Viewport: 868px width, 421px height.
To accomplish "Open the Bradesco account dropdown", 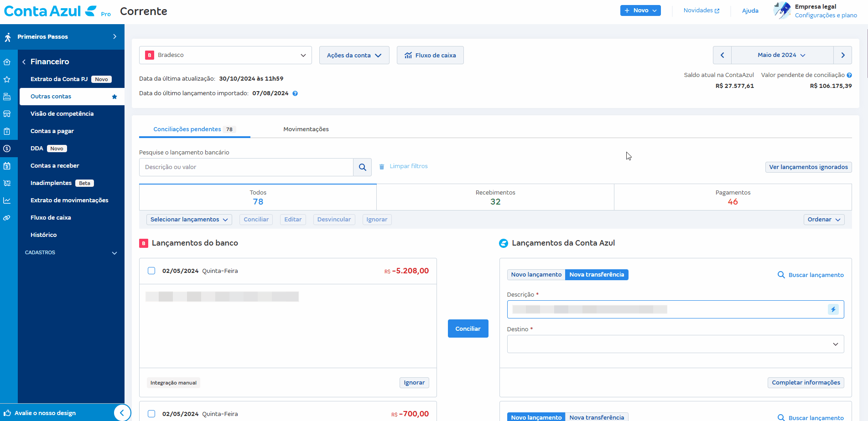I will [x=225, y=55].
